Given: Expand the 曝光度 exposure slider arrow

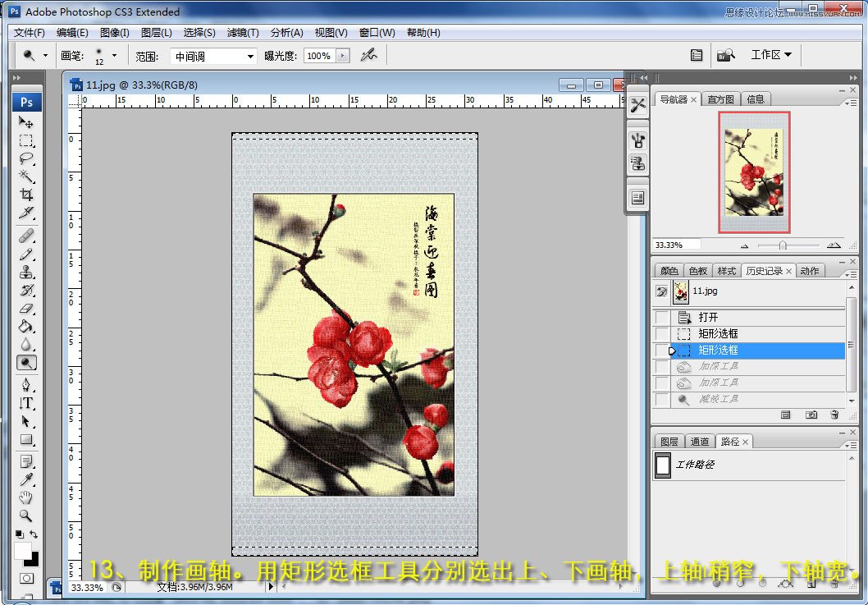Looking at the screenshot, I should pyautogui.click(x=343, y=56).
